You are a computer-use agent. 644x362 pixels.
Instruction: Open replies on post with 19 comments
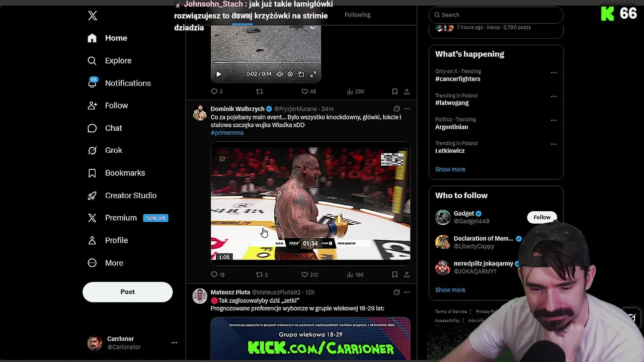point(214,275)
